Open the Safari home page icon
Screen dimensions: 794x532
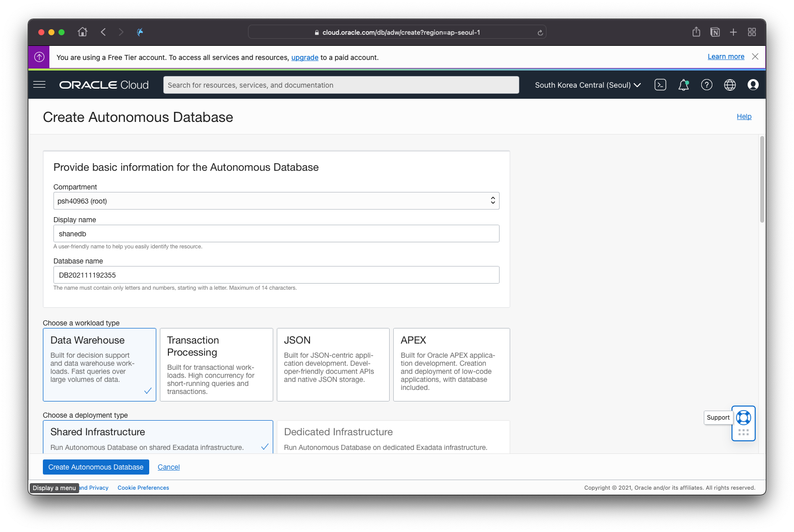(83, 32)
